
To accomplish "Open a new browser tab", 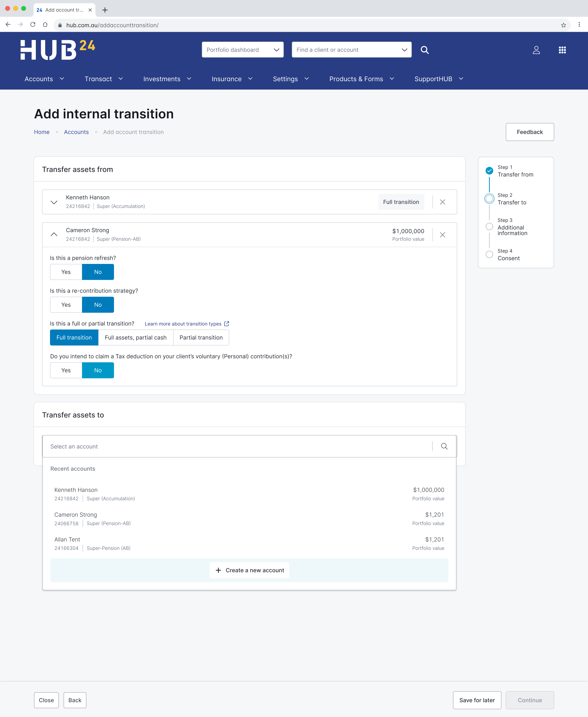I will pyautogui.click(x=105, y=10).
